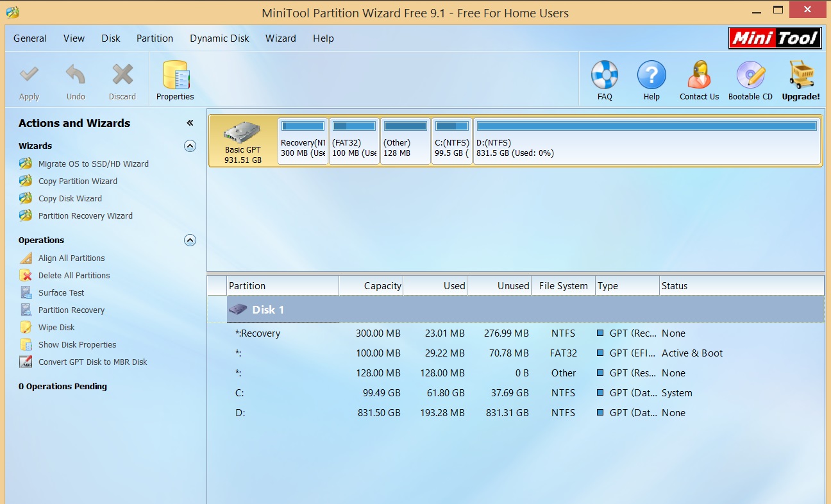Screen dimensions: 831x504
Task: Click the MiniTool logo
Action: [775, 38]
